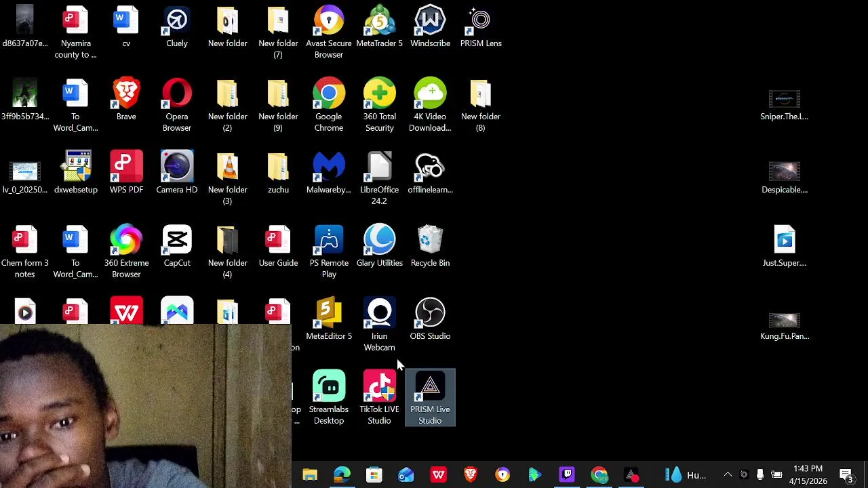Open WPS Office from the taskbar
Screen dimensions: 868x488
[x=438, y=475]
